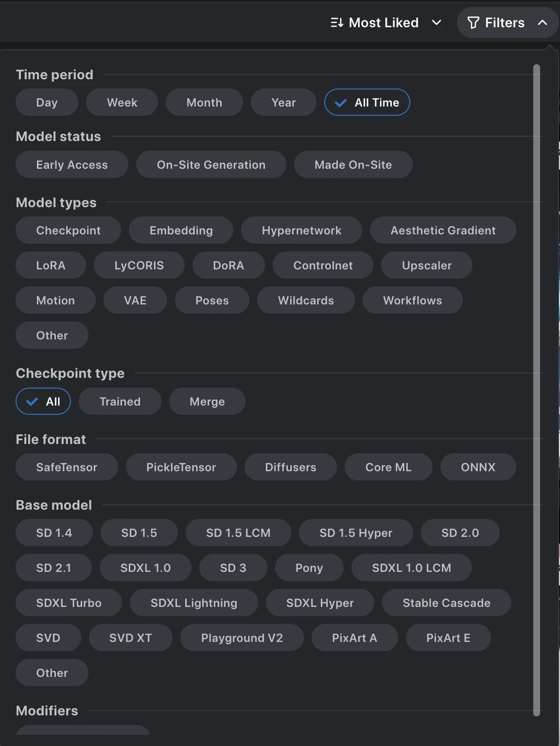The width and height of the screenshot is (560, 746).
Task: Choose the ONNX file format chip
Action: 478,467
